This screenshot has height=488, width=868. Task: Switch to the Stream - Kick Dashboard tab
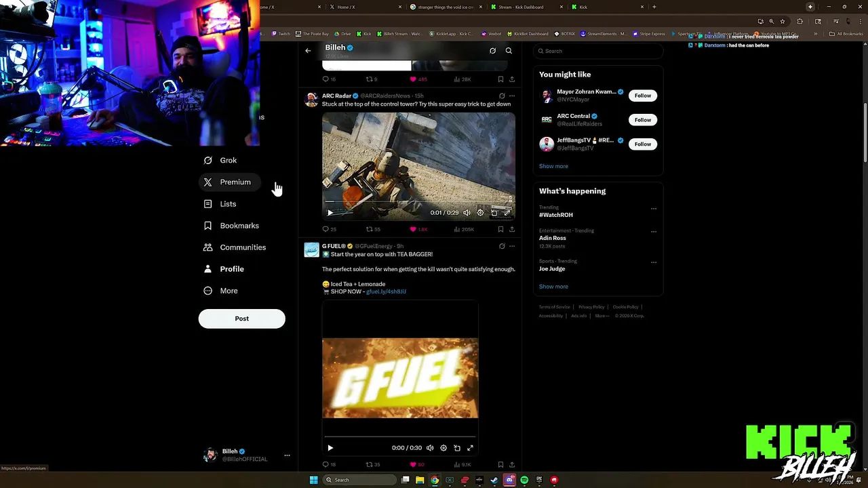pyautogui.click(x=526, y=7)
